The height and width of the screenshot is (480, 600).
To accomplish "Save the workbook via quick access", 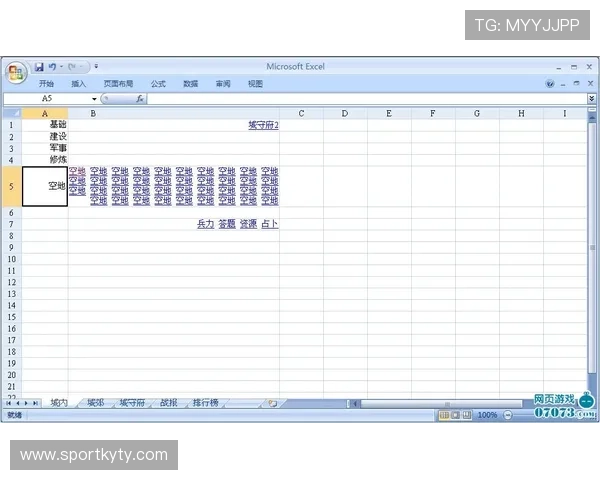I will pyautogui.click(x=39, y=67).
